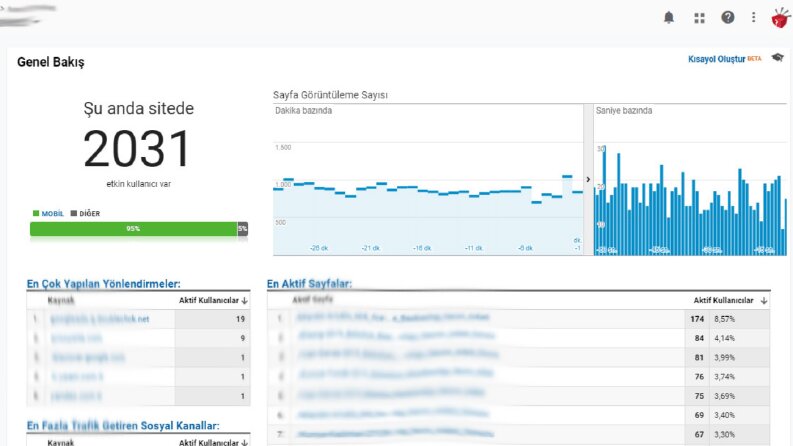
Task: Click the Kaynak column header in referrals table
Action: [x=61, y=300]
